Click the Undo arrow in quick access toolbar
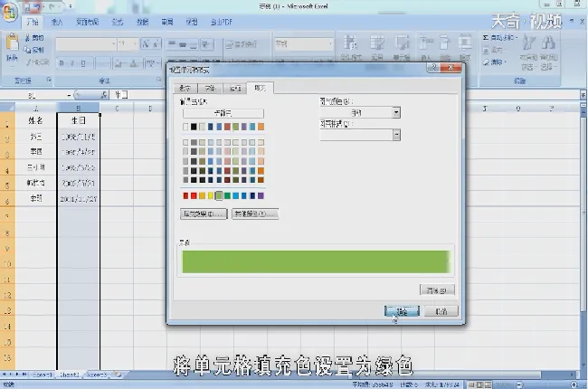Viewport: 588px width, 389px height. pos(37,6)
